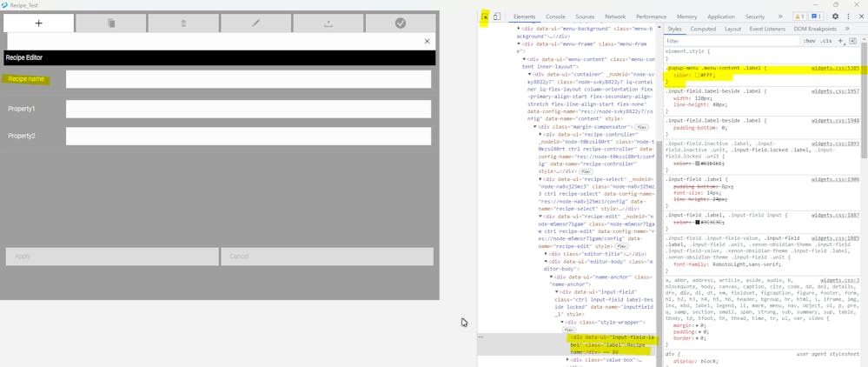Open the Computed styles tab
868x367 pixels.
click(x=703, y=29)
